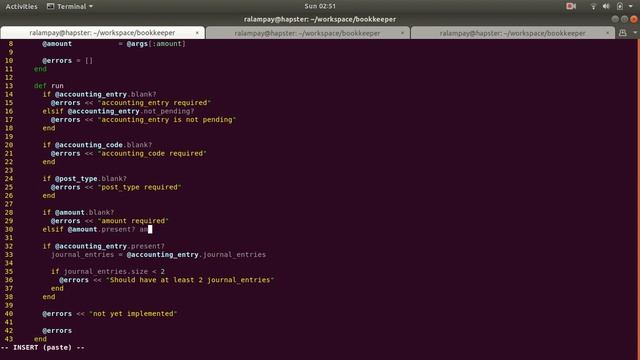The height and width of the screenshot is (360, 640).
Task: Click 'if journal_entries.size < 2' line
Action: pyautogui.click(x=108, y=271)
